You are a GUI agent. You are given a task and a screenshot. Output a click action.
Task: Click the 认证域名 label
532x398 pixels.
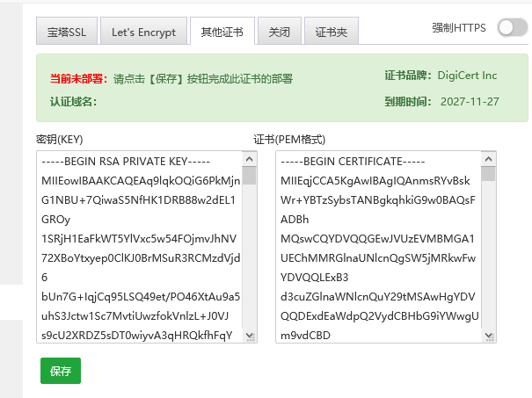tap(74, 101)
